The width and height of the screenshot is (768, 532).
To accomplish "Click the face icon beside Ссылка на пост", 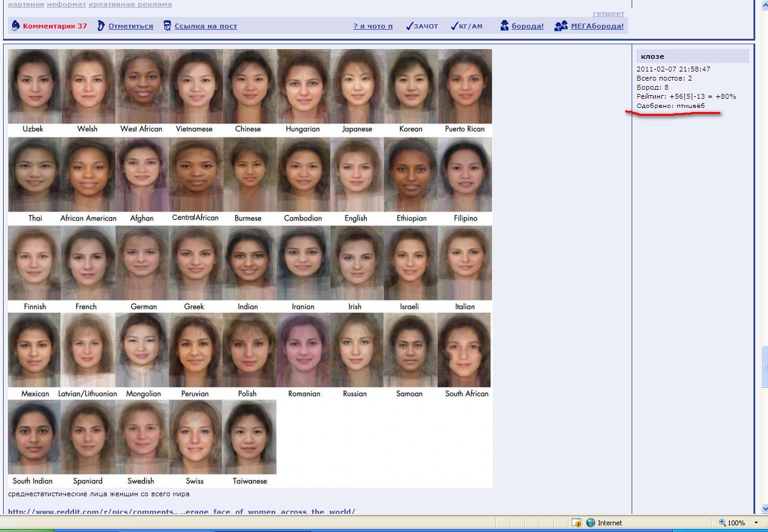I will [x=167, y=25].
